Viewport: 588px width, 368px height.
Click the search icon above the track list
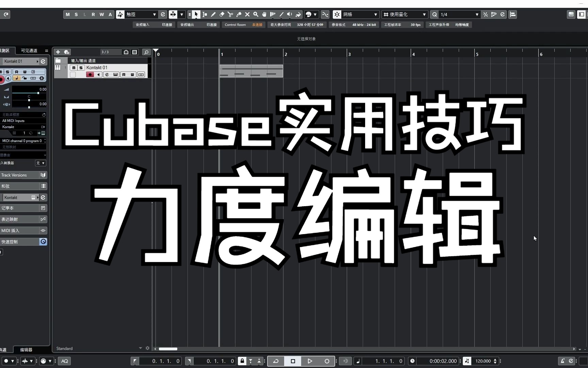[146, 52]
